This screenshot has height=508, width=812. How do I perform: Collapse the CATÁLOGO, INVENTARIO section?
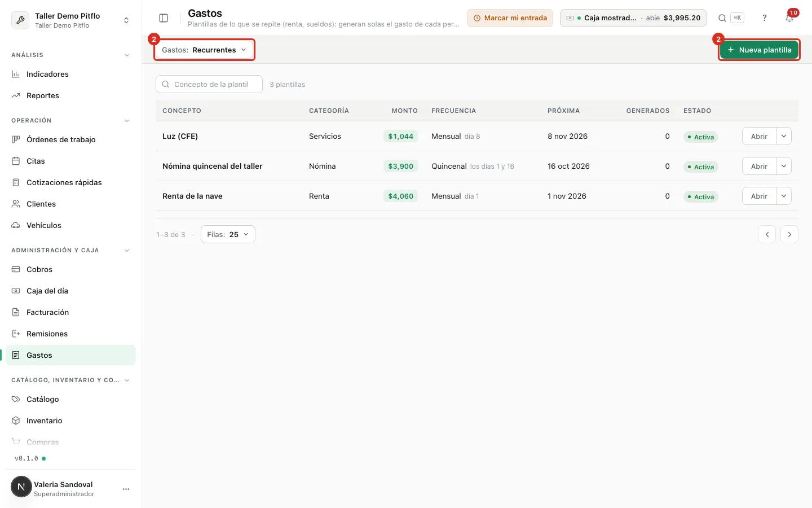[x=127, y=380]
